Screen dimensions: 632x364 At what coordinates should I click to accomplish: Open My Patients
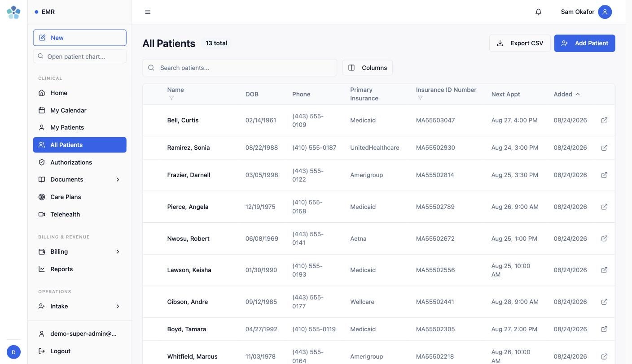pyautogui.click(x=79, y=127)
